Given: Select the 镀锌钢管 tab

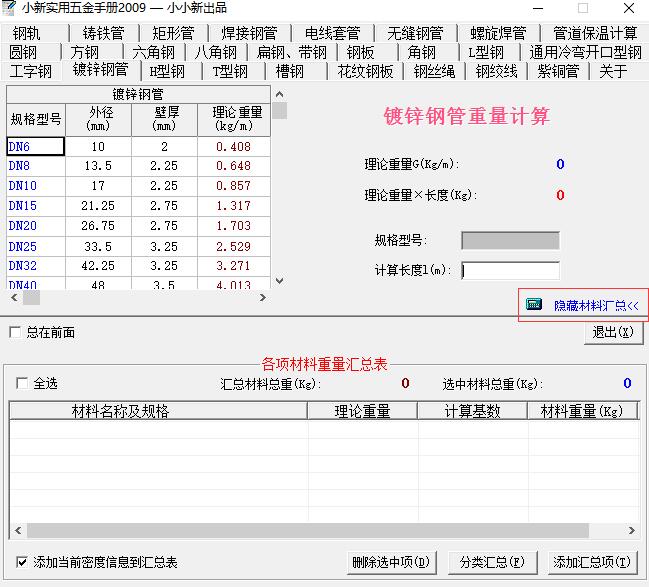Looking at the screenshot, I should [101, 70].
